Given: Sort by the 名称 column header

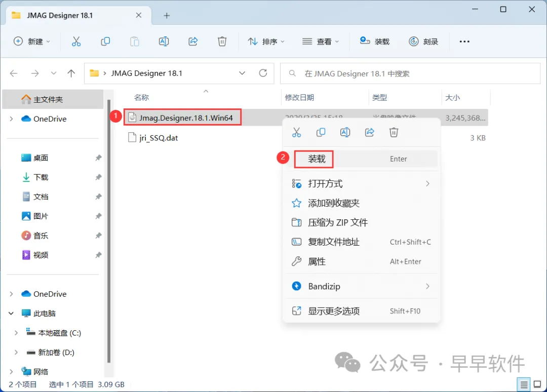Looking at the screenshot, I should pyautogui.click(x=141, y=98).
